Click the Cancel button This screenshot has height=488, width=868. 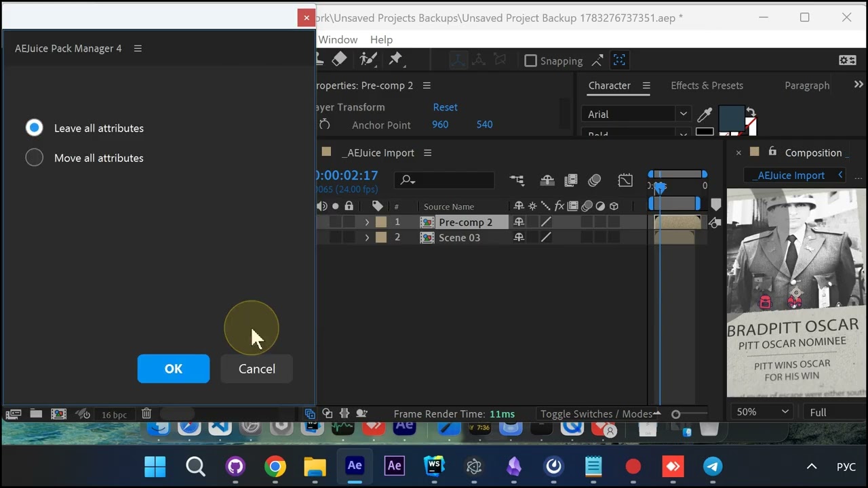click(256, 369)
